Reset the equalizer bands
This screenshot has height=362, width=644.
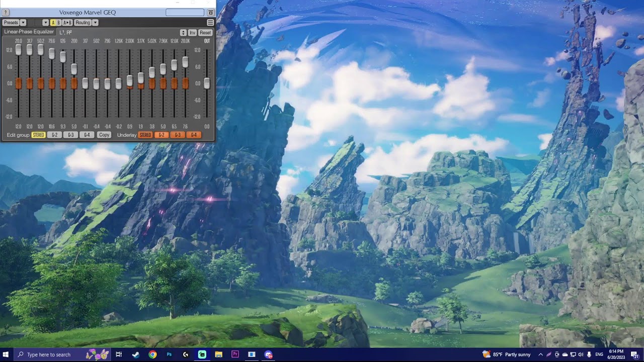pyautogui.click(x=205, y=33)
